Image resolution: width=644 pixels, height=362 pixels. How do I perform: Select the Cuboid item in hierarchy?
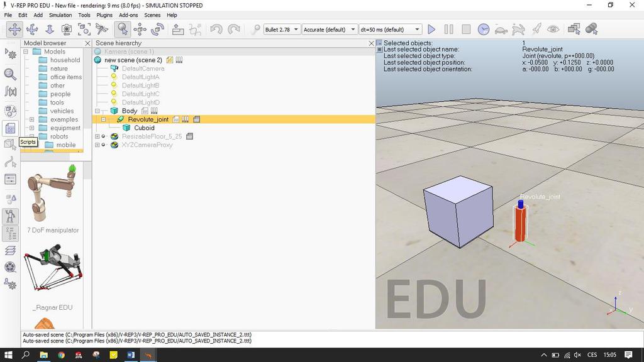[144, 128]
